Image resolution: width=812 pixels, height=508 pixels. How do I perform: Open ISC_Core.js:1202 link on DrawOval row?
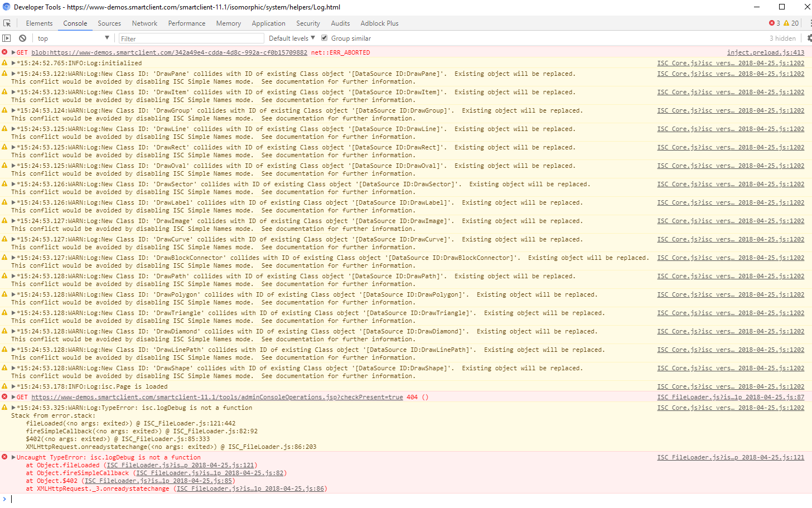[x=731, y=166]
